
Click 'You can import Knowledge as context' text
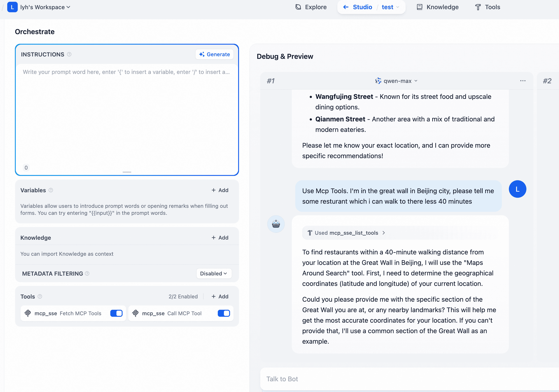tap(67, 254)
